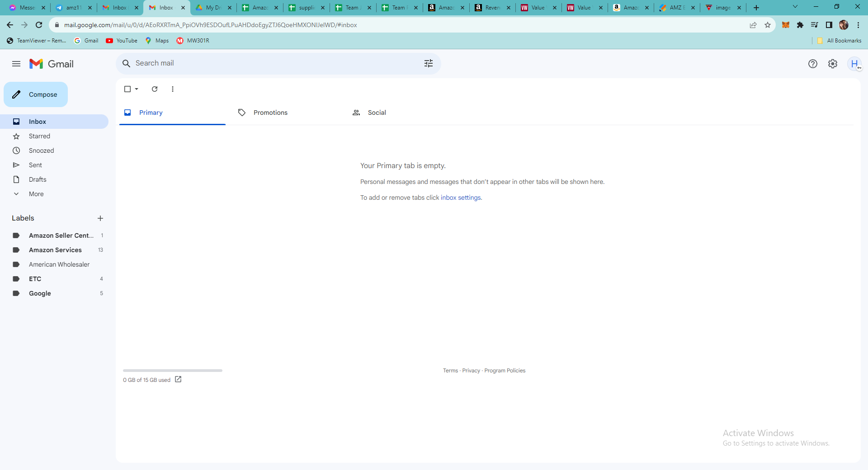Compose a new email
Image resolution: width=868 pixels, height=470 pixels.
click(x=36, y=94)
